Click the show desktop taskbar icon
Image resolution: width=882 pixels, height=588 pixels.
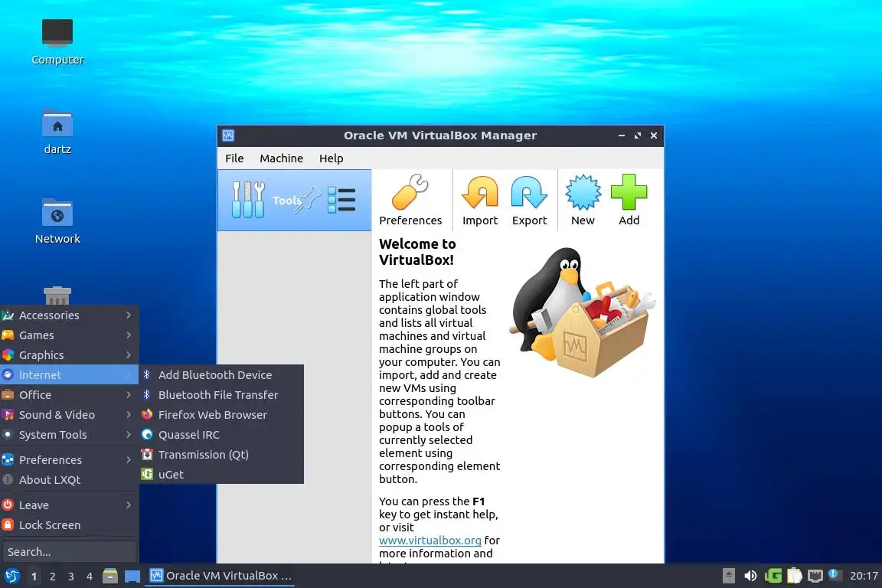(132, 576)
